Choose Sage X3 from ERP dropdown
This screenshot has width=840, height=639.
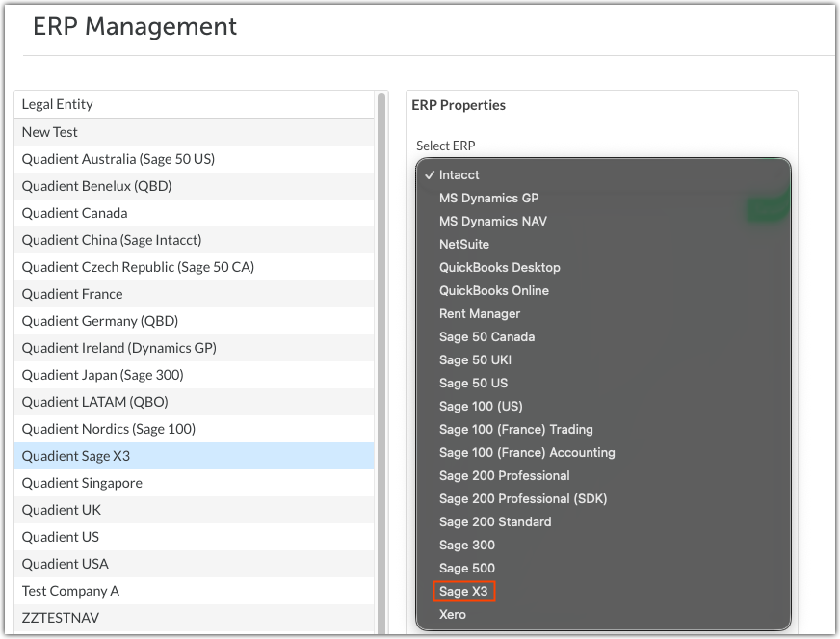tap(603, 591)
